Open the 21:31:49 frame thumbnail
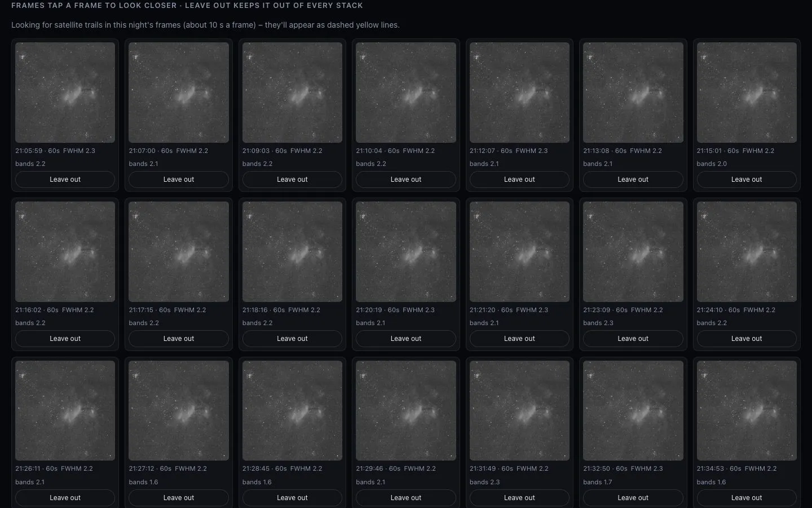This screenshot has width=812, height=508. coord(519,410)
